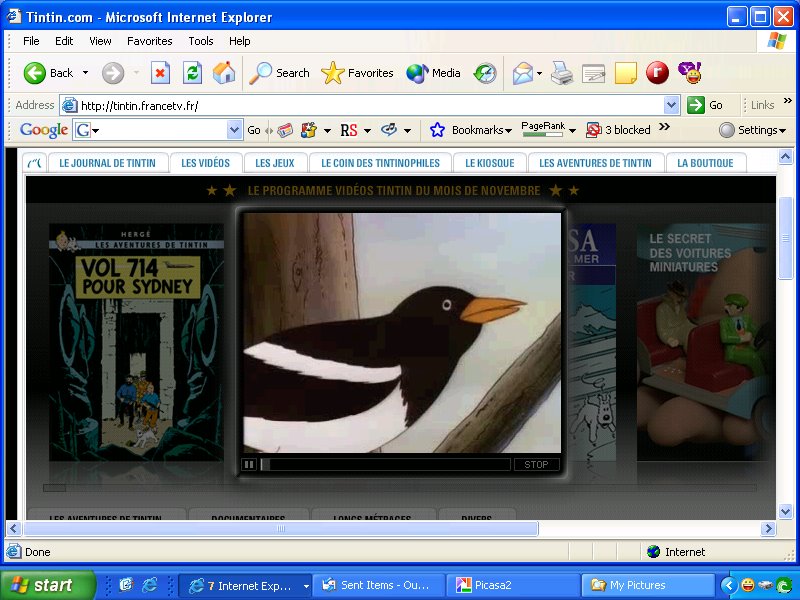Open the Address bar dropdown list

point(672,106)
